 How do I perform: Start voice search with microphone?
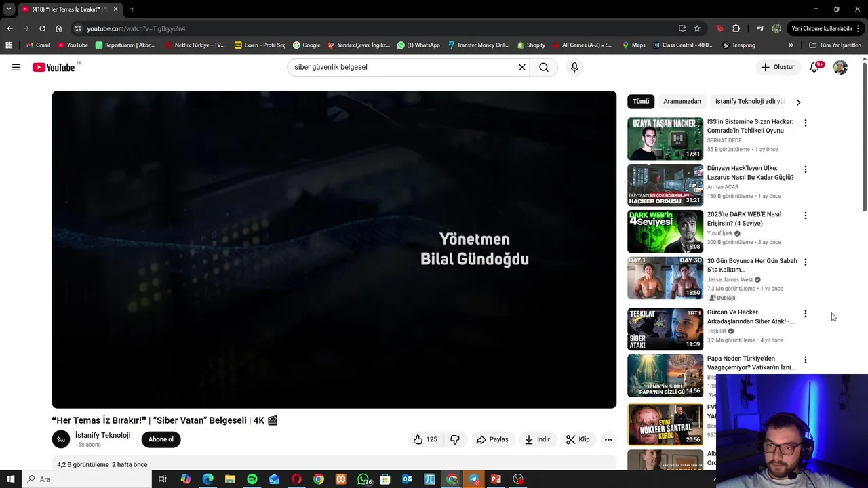574,67
